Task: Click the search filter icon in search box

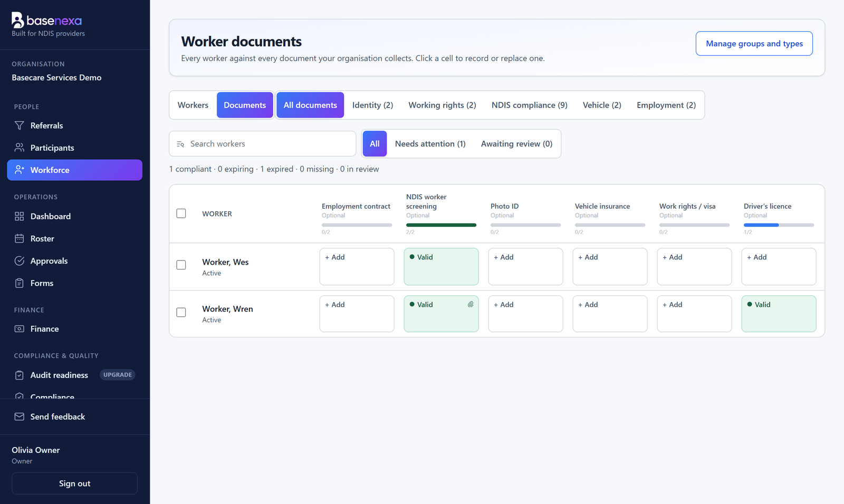Action: [x=180, y=144]
